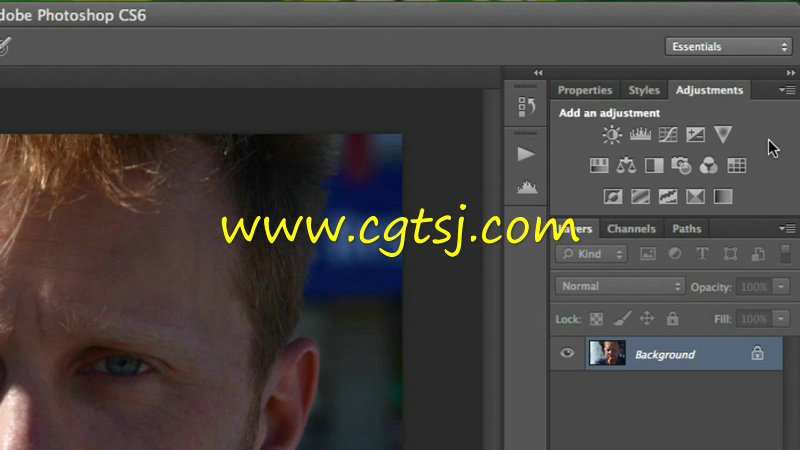Add a Selective Color adjustment
The width and height of the screenshot is (800, 450).
(695, 196)
